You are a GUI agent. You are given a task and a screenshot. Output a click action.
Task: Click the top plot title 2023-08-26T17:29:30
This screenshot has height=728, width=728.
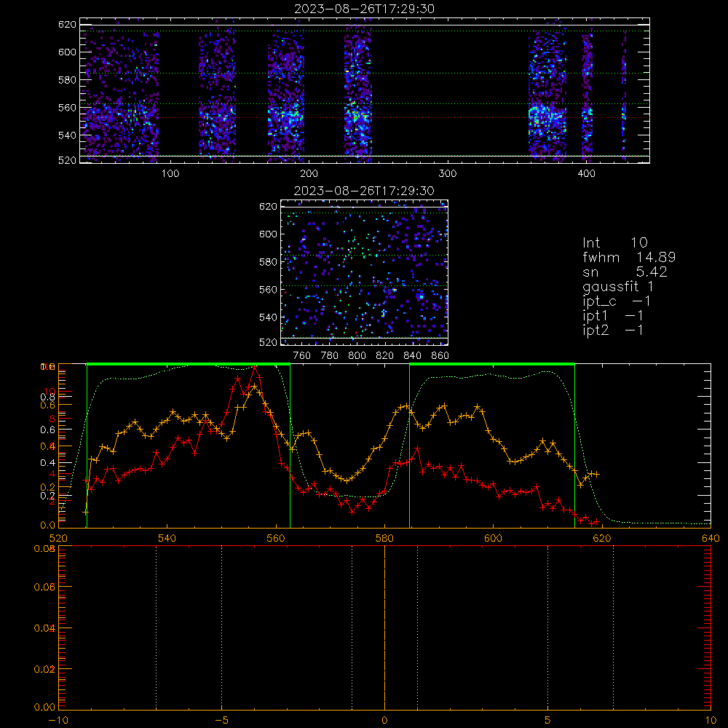[x=364, y=9]
